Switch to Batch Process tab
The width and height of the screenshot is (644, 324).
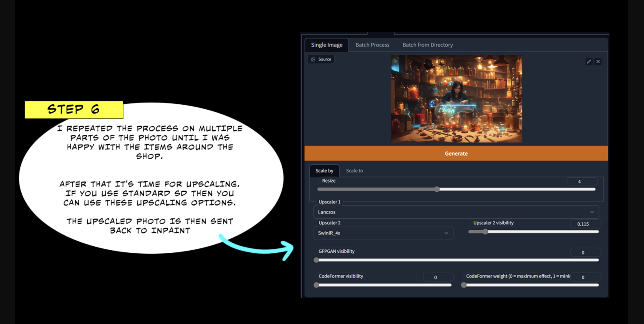[x=372, y=45]
